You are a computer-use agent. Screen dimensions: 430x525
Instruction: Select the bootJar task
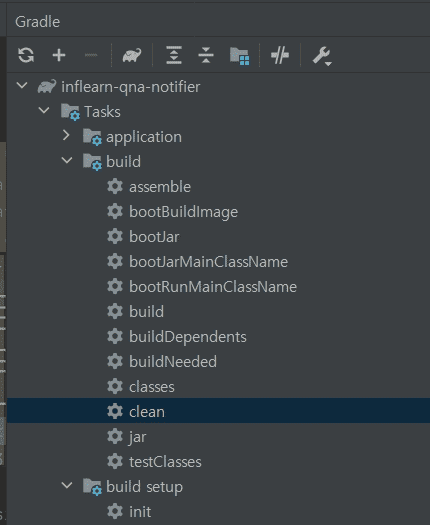[154, 237]
